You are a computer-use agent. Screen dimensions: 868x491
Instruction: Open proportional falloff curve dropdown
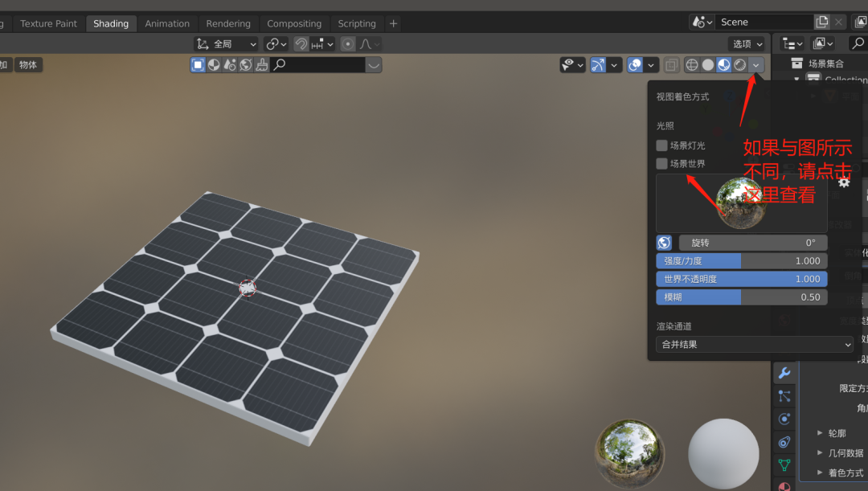tap(369, 44)
